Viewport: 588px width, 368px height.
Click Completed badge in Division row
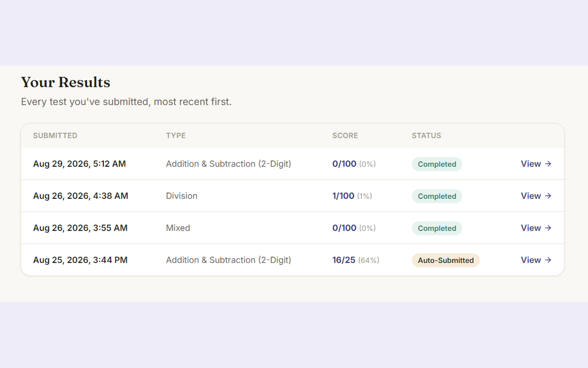[x=437, y=196]
